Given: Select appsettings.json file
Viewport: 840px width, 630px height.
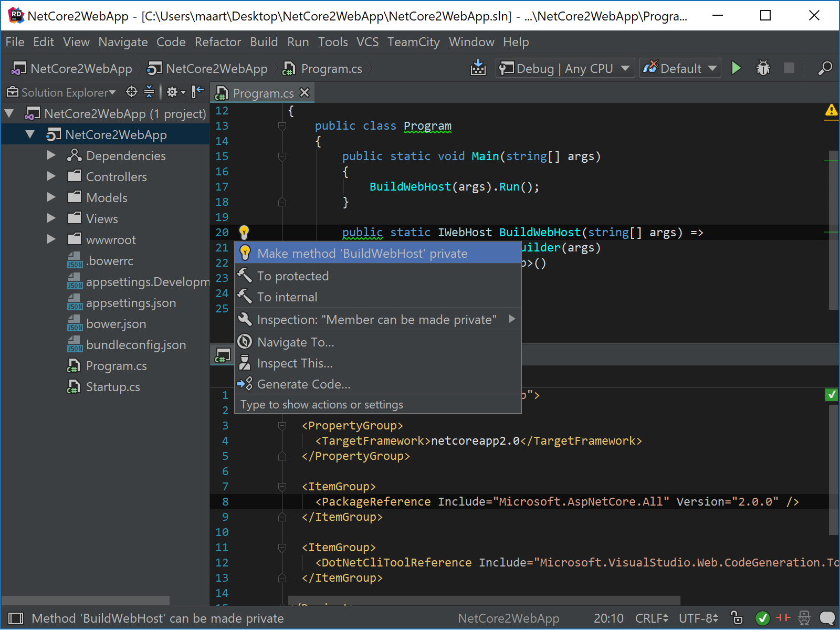Looking at the screenshot, I should (131, 303).
